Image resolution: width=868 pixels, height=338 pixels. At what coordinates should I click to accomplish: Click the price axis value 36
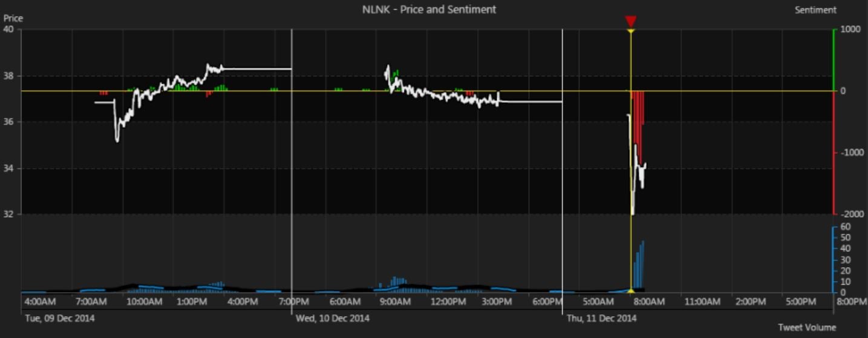pyautogui.click(x=8, y=122)
